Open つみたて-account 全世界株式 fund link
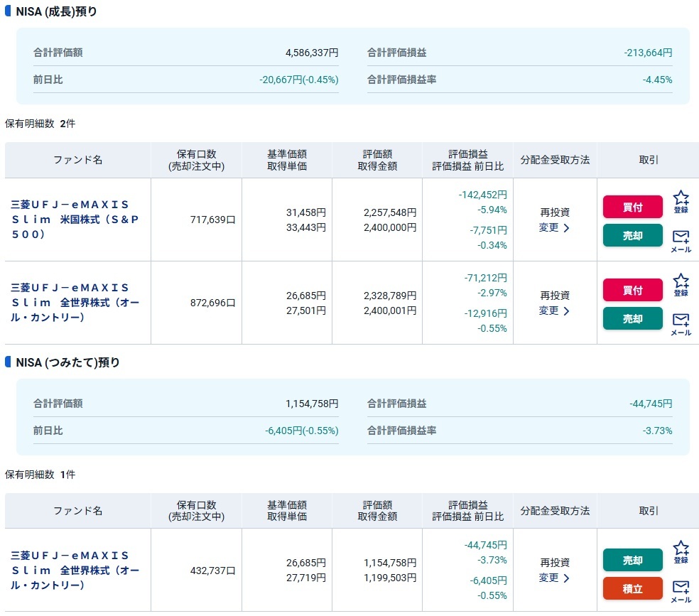Image resolution: width=699 pixels, height=616 pixels. [x=75, y=570]
